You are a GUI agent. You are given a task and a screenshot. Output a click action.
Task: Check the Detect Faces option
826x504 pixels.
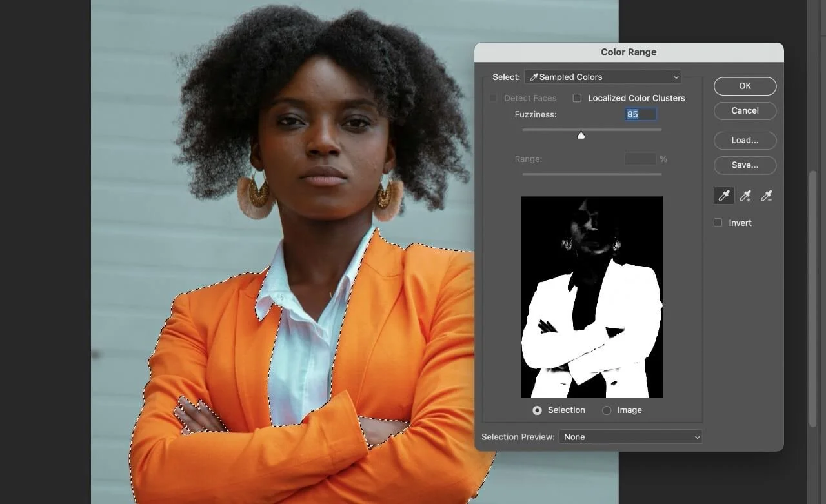click(493, 98)
